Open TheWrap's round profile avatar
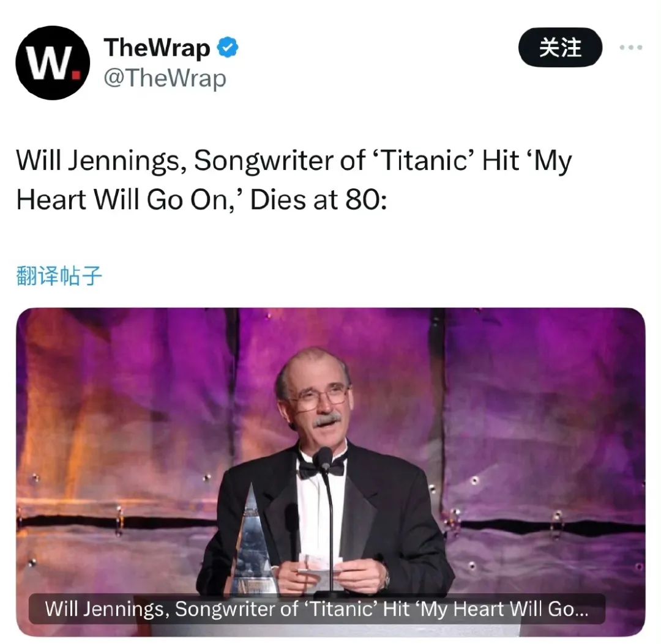 (x=53, y=63)
